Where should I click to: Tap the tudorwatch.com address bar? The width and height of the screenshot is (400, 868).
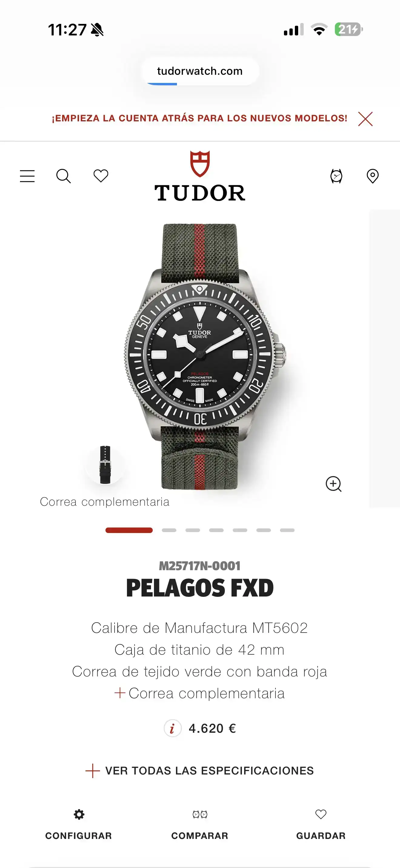pyautogui.click(x=200, y=71)
